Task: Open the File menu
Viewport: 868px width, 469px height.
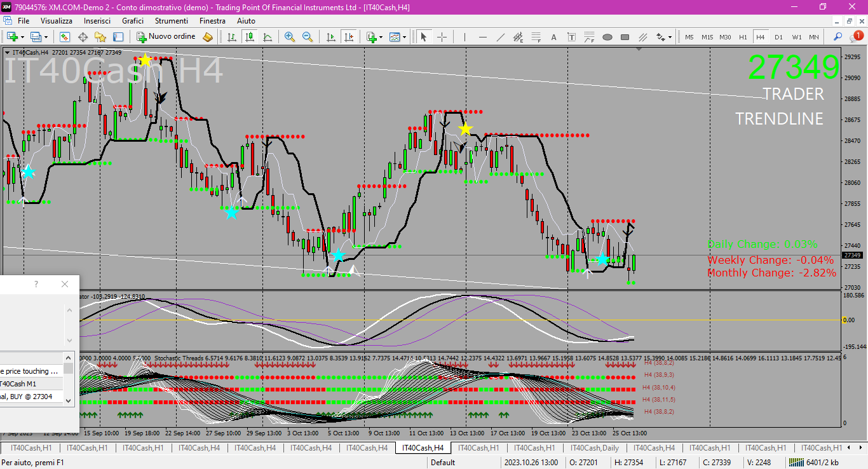Action: tap(24, 21)
